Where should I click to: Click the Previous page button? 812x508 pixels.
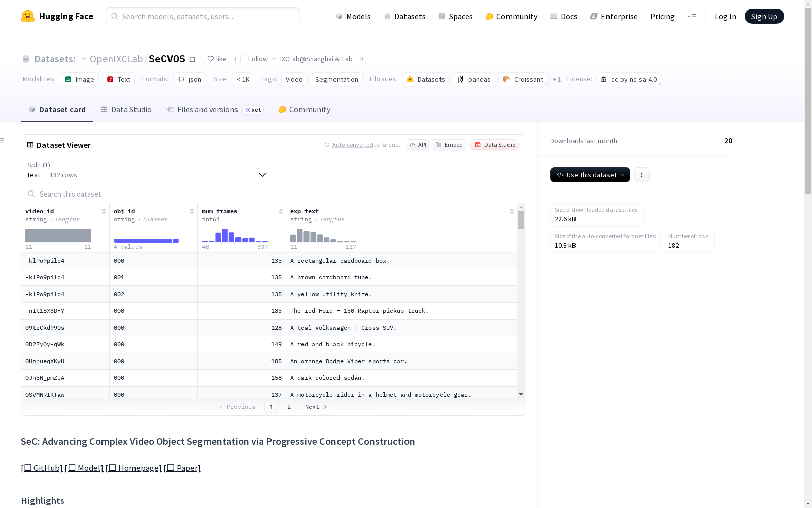(237, 407)
